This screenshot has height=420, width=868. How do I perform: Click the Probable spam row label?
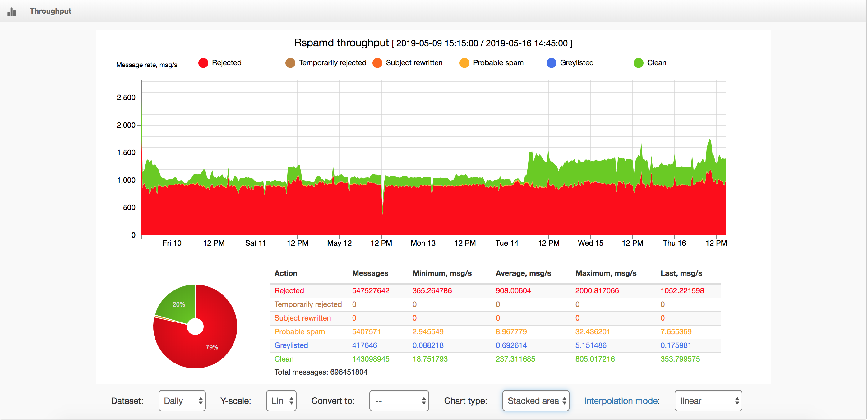pos(299,332)
